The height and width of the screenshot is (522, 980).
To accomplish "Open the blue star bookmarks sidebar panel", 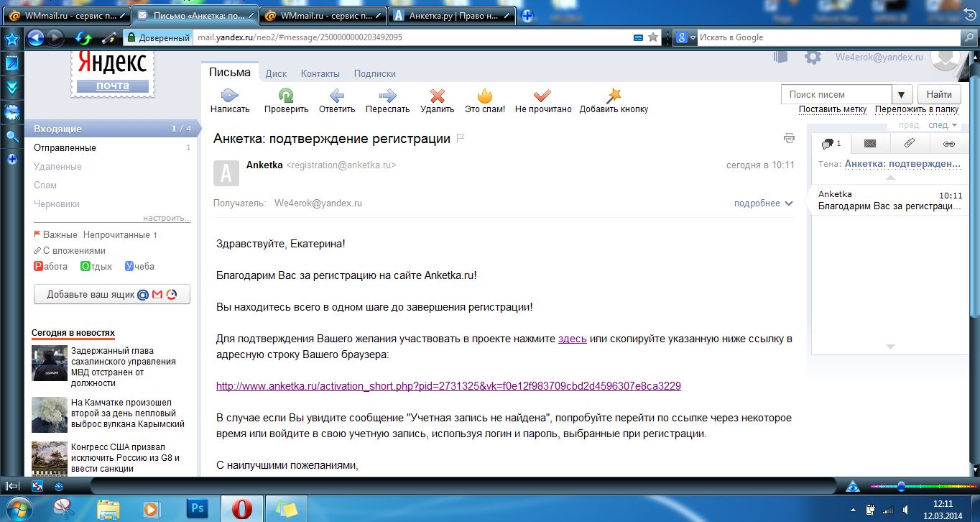I will pos(11,38).
